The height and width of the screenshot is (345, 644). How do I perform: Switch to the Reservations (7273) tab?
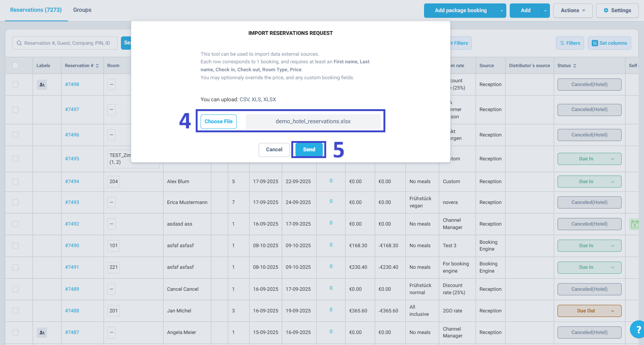pos(36,10)
